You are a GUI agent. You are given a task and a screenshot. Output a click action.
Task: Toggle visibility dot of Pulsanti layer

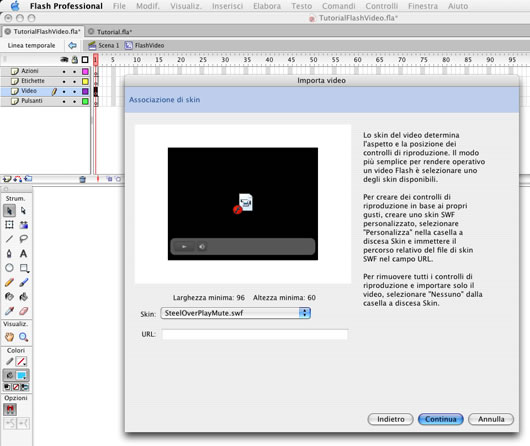(x=64, y=101)
